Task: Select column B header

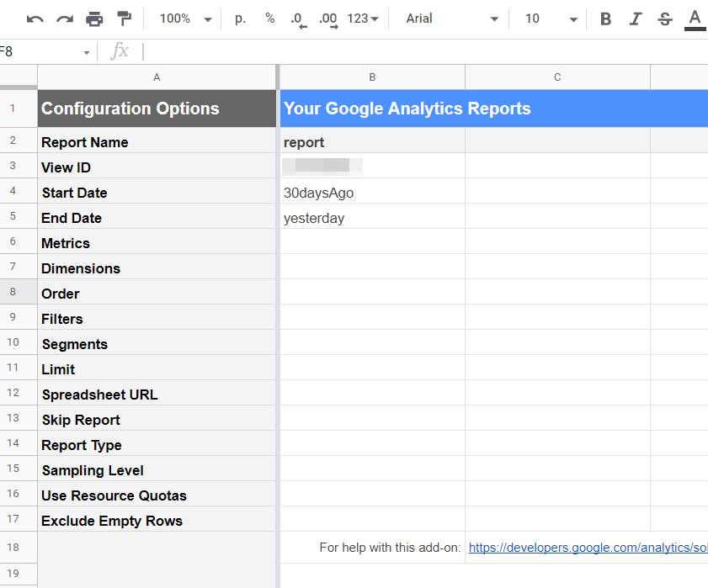Action: point(372,77)
